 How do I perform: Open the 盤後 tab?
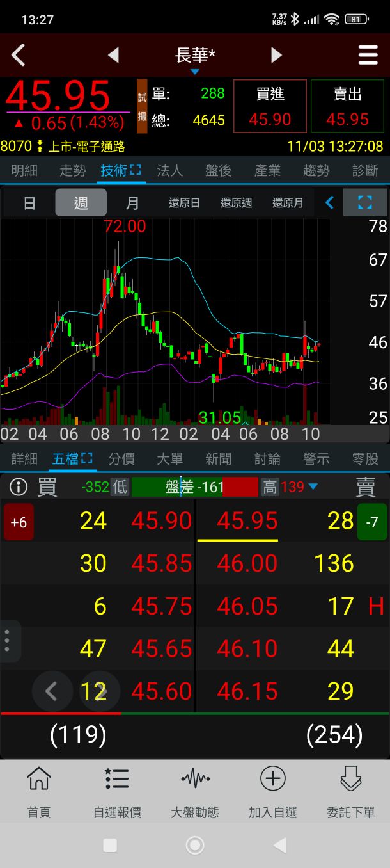point(218,170)
